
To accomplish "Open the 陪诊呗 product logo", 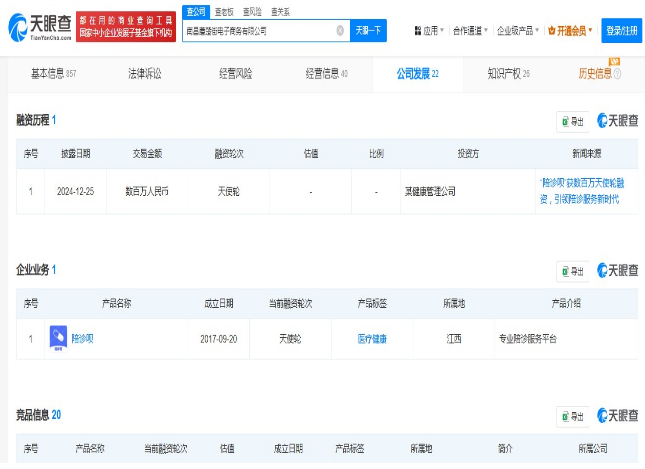I will click(x=58, y=339).
